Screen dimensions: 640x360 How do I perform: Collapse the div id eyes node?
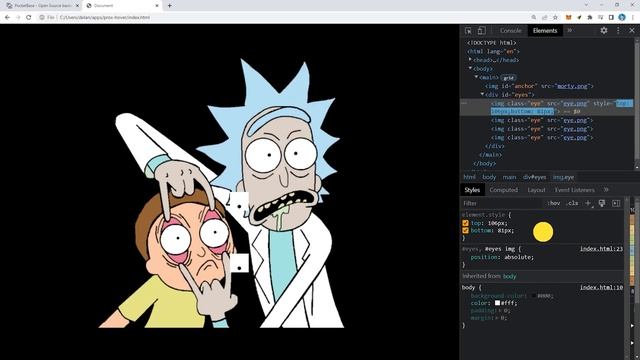tap(482, 94)
